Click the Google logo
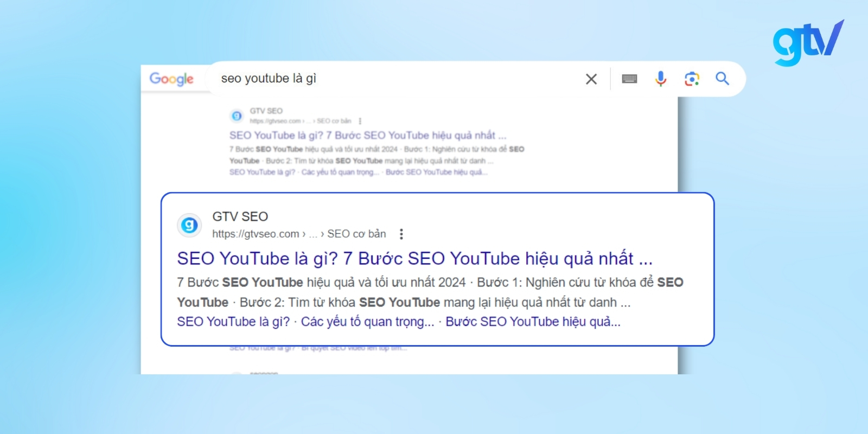This screenshot has width=868, height=434. 171,79
